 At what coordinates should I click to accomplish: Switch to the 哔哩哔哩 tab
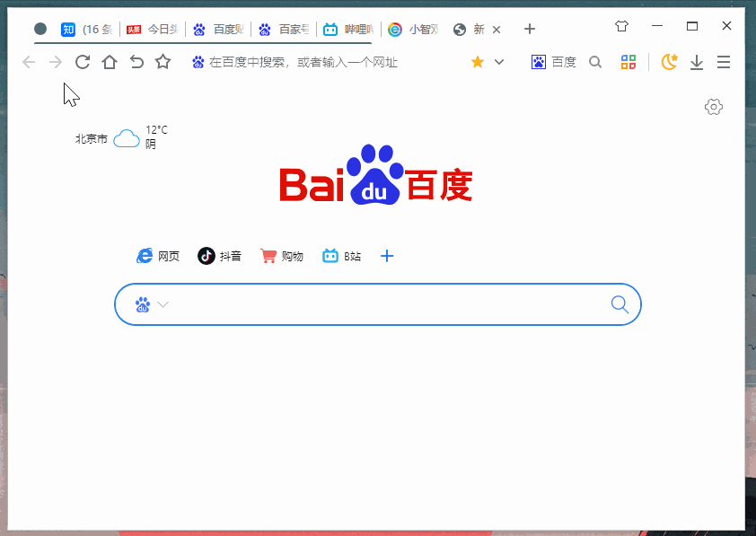(349, 28)
